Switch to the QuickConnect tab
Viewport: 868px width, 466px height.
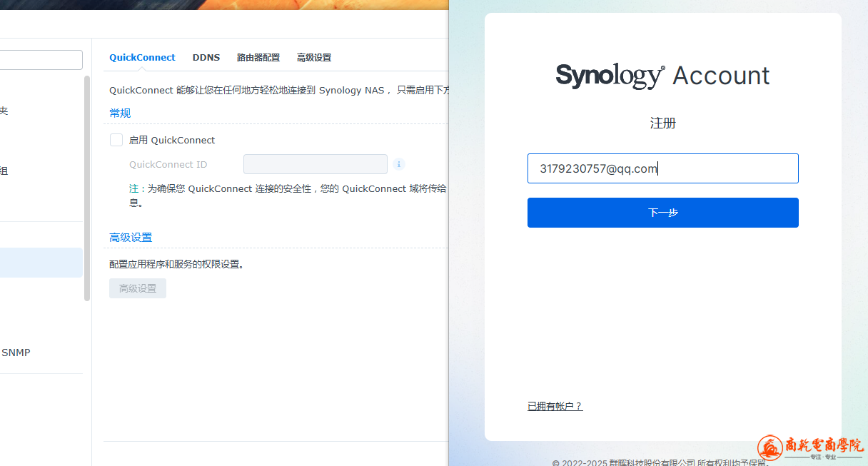click(142, 57)
